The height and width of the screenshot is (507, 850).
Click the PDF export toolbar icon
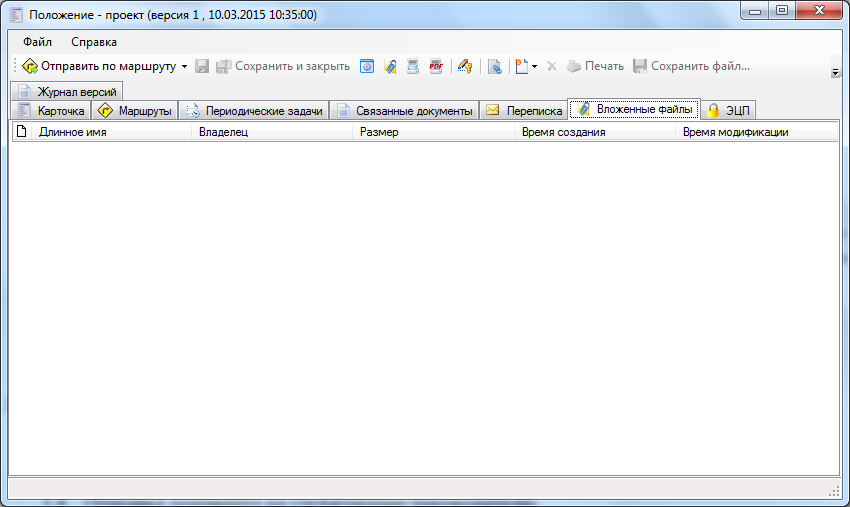point(436,66)
